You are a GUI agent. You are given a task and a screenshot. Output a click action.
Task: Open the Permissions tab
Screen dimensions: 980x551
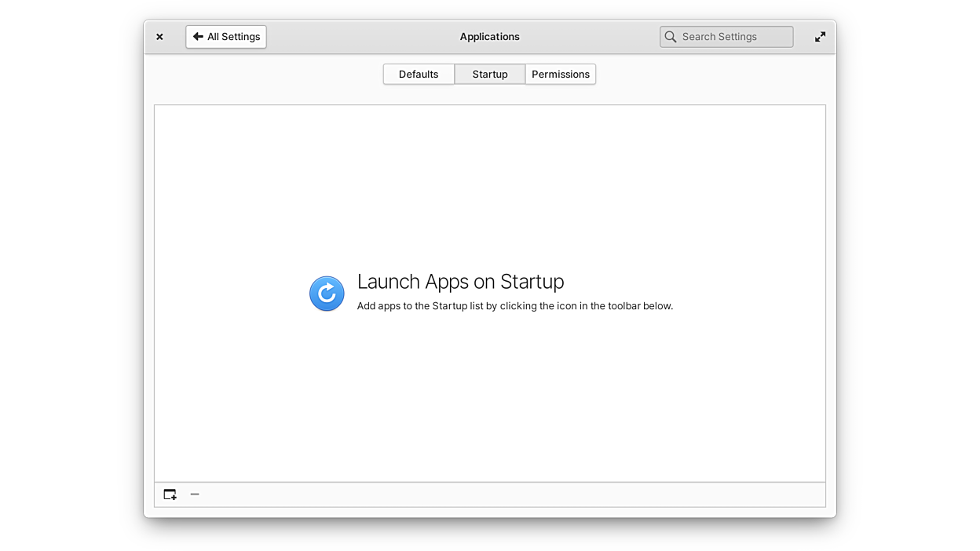click(x=561, y=75)
